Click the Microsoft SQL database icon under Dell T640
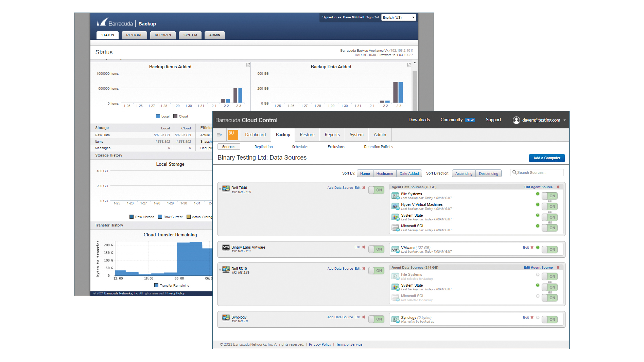The height and width of the screenshot is (362, 644). 395,228
